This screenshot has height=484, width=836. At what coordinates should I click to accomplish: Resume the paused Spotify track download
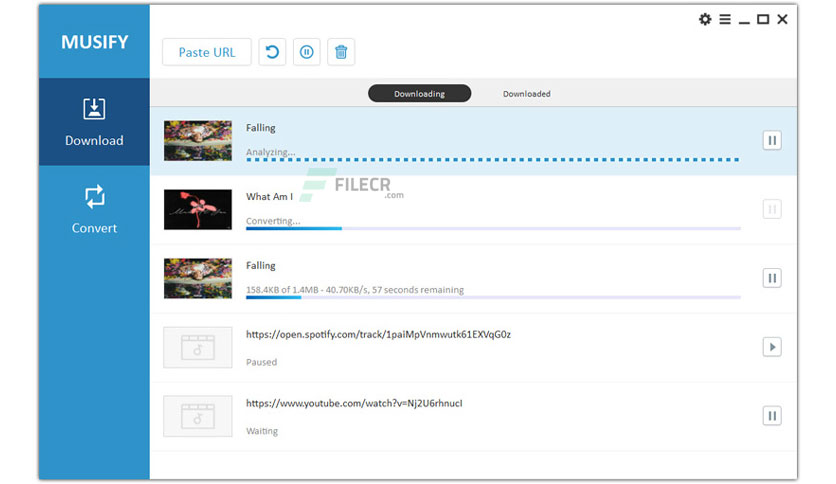(x=771, y=347)
